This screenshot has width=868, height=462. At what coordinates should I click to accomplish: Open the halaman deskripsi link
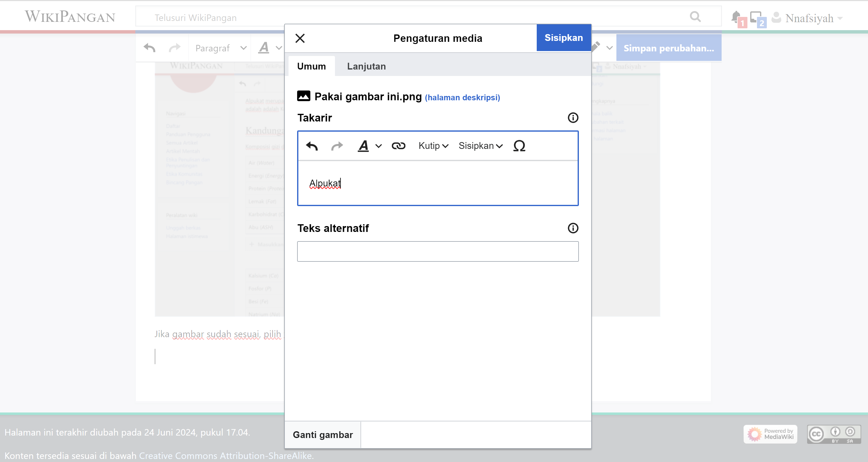coord(462,98)
